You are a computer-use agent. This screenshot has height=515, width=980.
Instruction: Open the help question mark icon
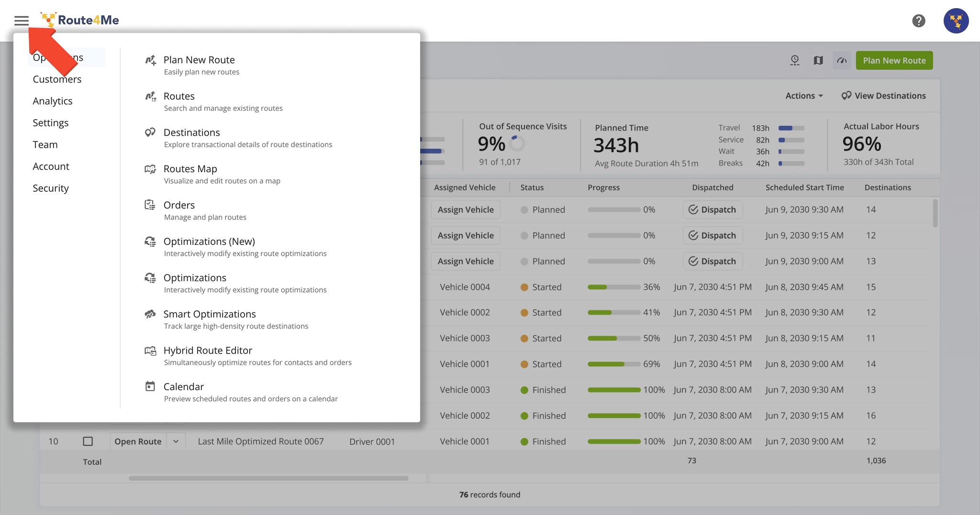pos(918,21)
